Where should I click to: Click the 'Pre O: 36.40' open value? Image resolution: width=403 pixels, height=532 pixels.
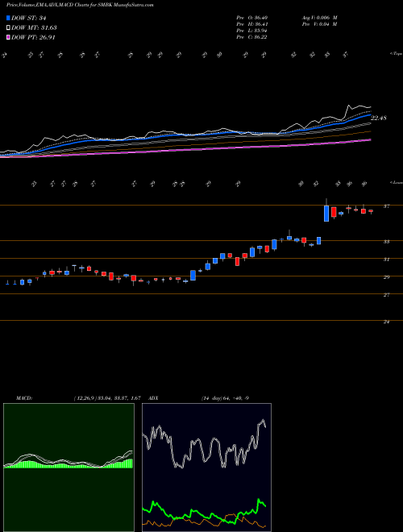pyautogui.click(x=251, y=18)
